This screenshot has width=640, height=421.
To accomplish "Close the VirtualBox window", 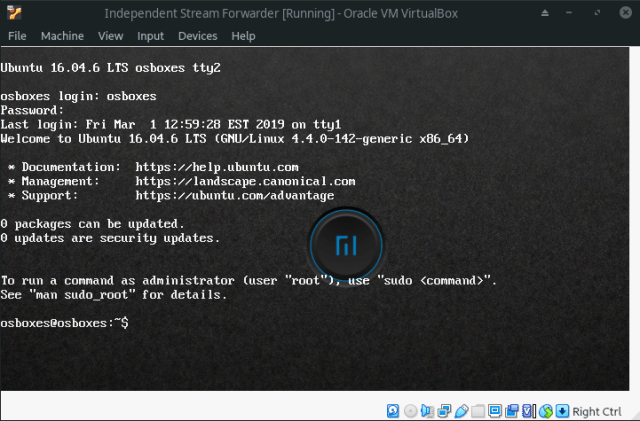I will pyautogui.click(x=625, y=13).
